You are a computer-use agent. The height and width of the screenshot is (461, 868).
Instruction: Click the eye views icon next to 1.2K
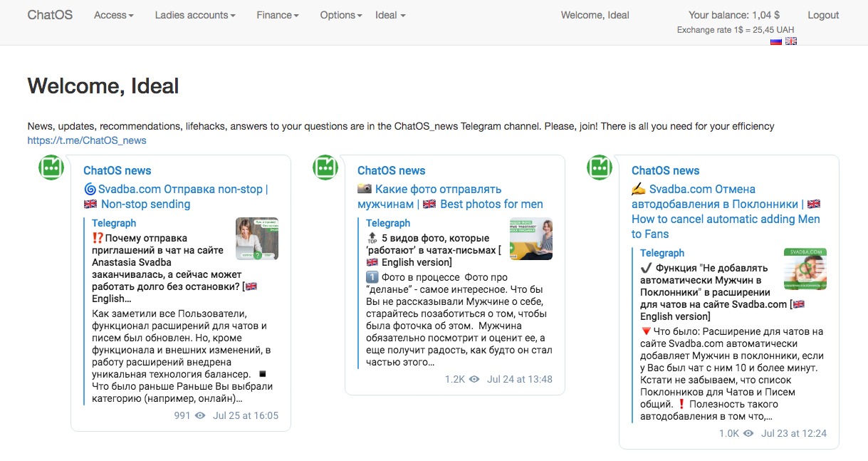[474, 379]
